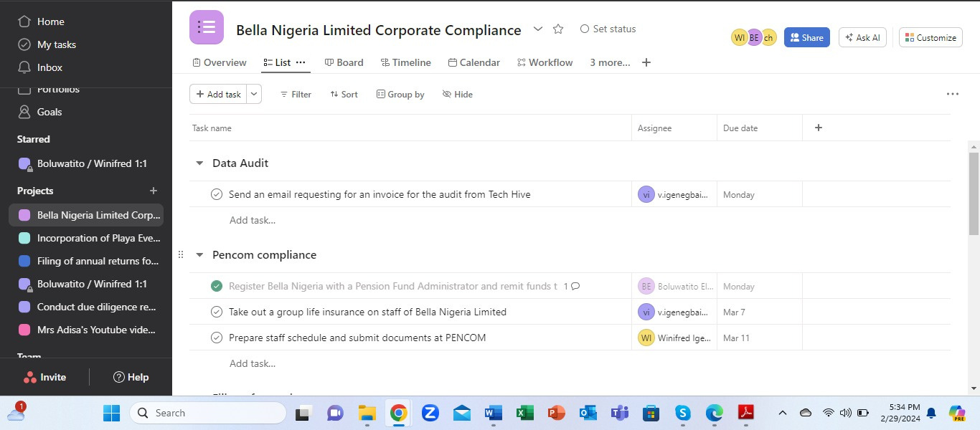Click Set status for the project

click(x=608, y=29)
